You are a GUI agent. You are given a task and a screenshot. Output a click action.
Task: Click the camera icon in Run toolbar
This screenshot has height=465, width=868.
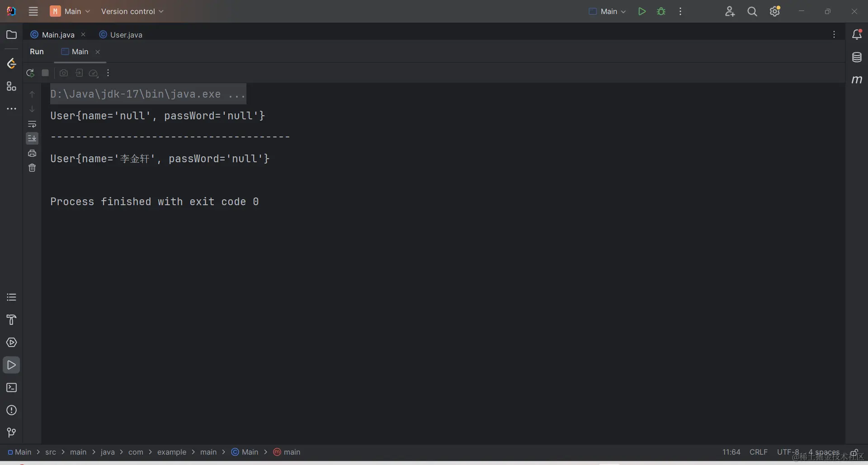[64, 73]
